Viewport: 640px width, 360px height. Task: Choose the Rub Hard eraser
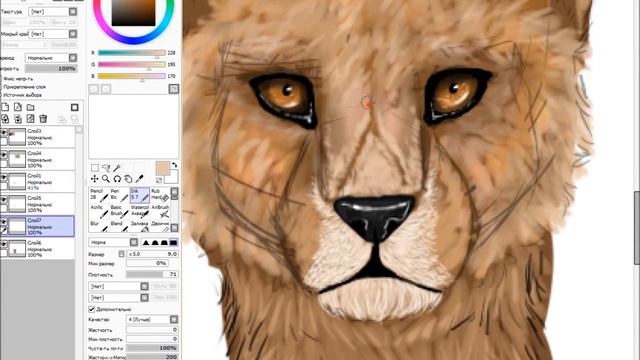[160, 195]
